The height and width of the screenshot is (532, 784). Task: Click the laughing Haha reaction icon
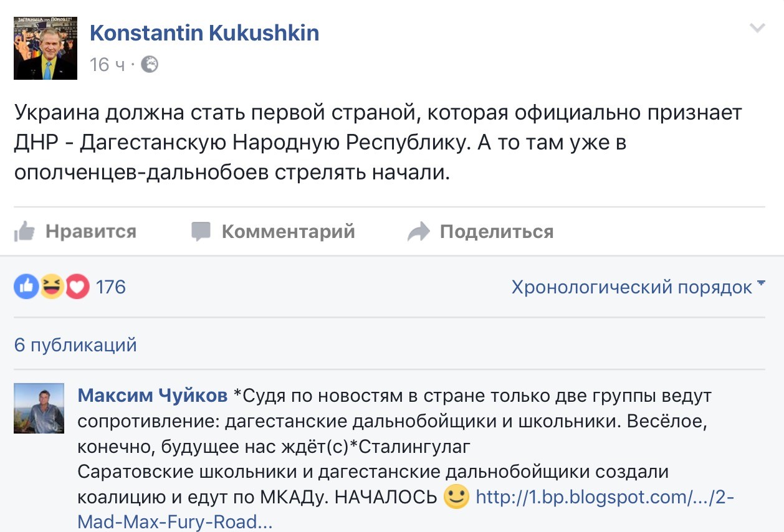coord(52,287)
